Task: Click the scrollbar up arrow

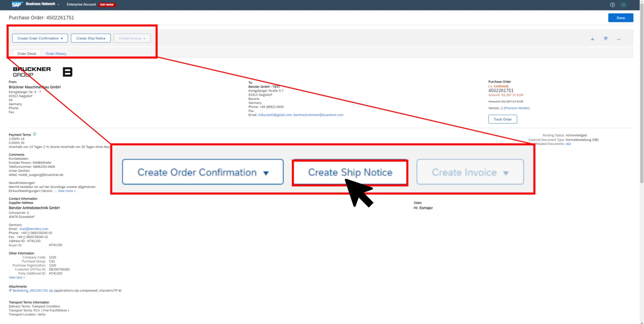Action: [642, 2]
